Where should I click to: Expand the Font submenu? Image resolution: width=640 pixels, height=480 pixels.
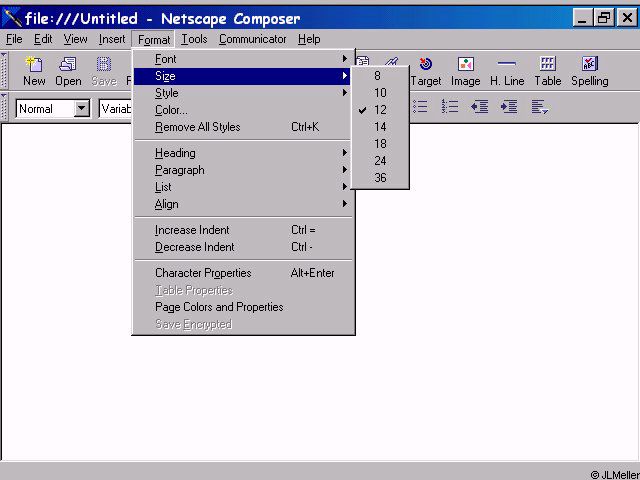tap(243, 59)
